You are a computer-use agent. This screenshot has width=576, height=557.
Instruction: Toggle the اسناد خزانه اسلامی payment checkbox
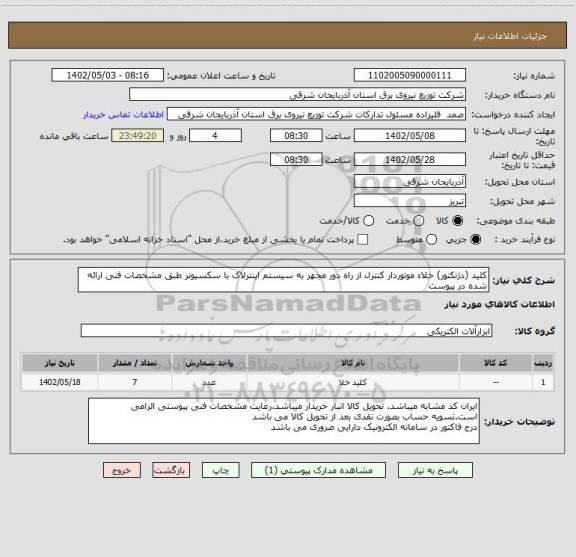[x=363, y=240]
